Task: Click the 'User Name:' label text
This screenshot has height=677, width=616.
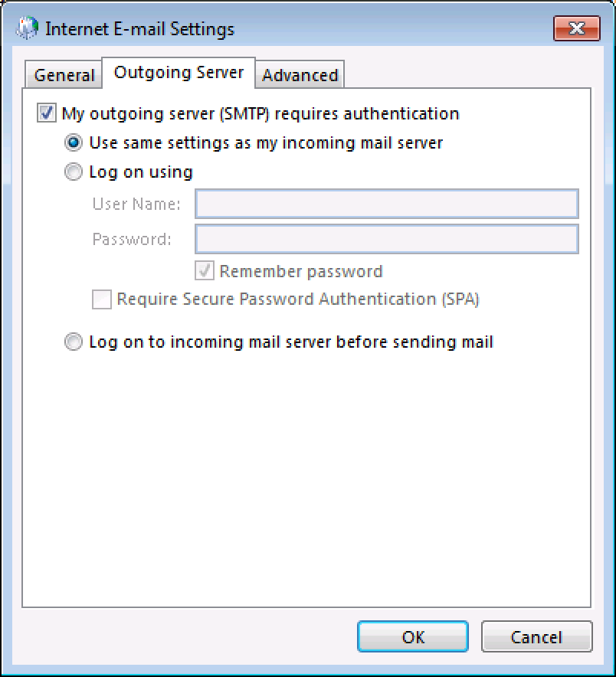Action: tap(136, 204)
